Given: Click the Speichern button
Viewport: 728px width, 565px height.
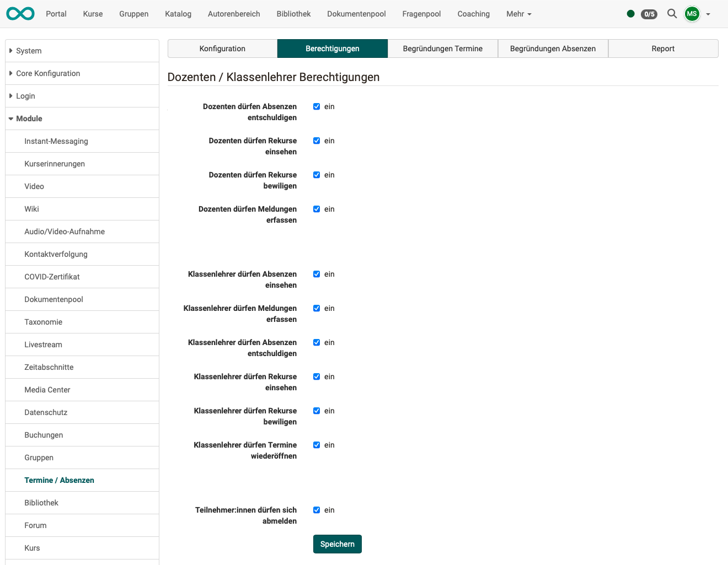Looking at the screenshot, I should tap(337, 544).
